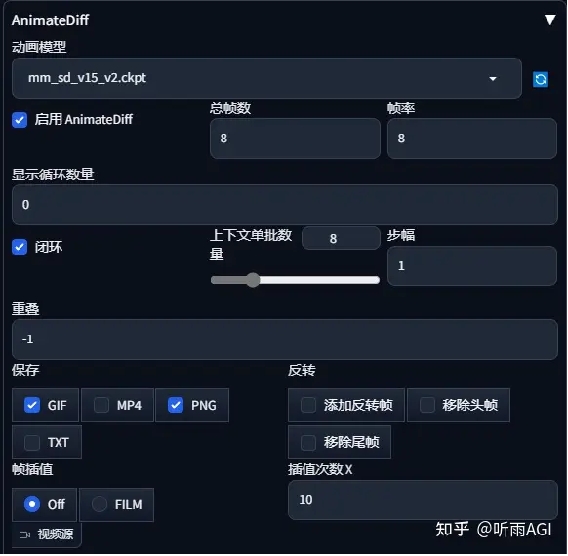Check 移除尾帧 option
The width and height of the screenshot is (568, 556).
308,442
